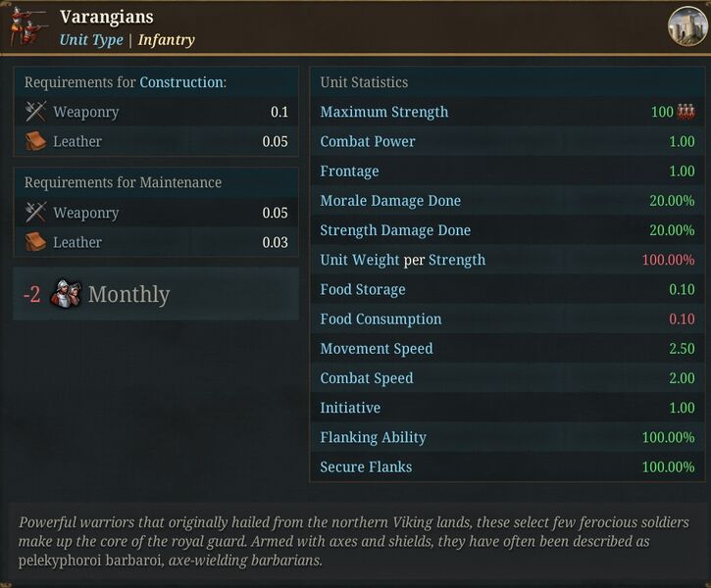This screenshot has width=711, height=588.
Task: Select the Maximum Strength statistic row
Action: click(x=507, y=112)
